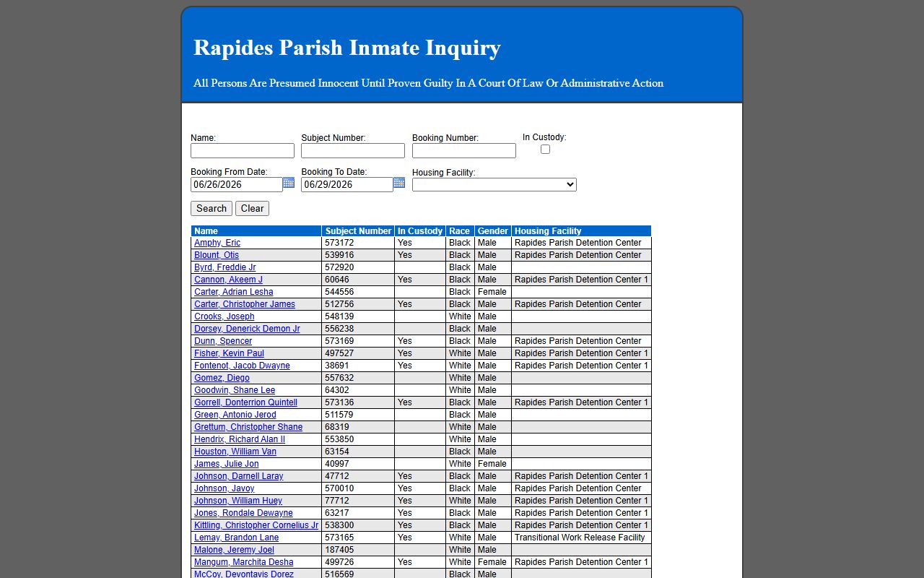Open the Booking To Date calendar picker
Image resolution: width=924 pixels, height=578 pixels.
[x=399, y=183]
